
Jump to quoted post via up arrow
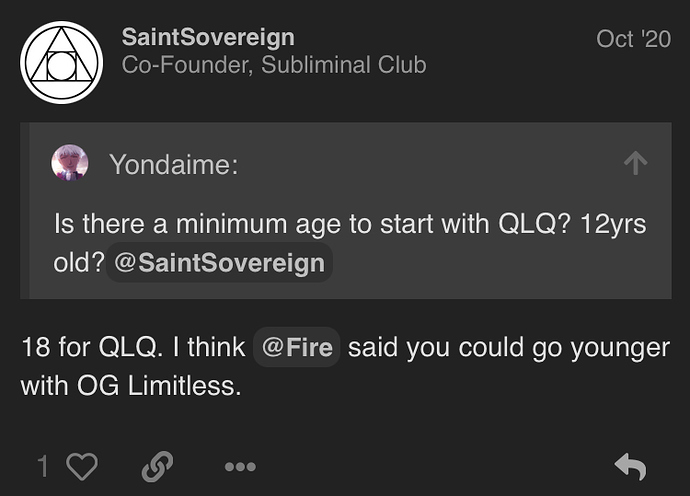pyautogui.click(x=635, y=163)
